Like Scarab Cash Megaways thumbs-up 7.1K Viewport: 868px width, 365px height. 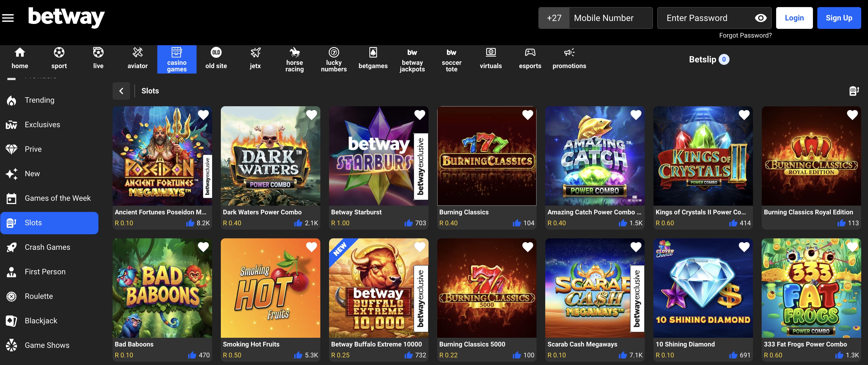(623, 355)
